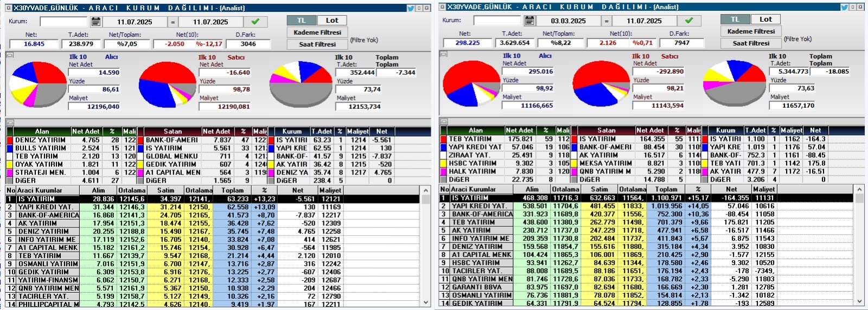
Task: Switch to TL mode in left window
Action: [302, 21]
